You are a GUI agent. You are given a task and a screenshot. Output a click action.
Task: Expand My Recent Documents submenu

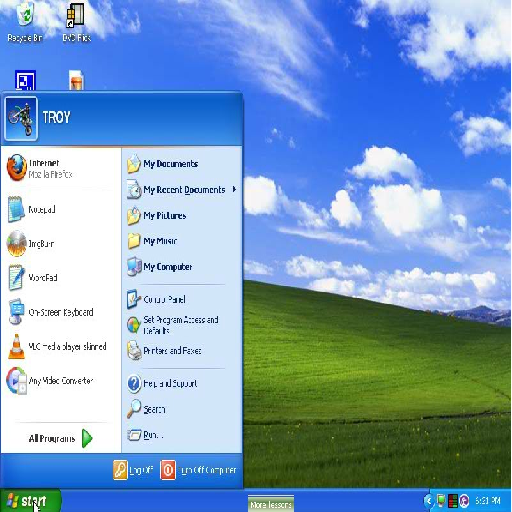182,190
